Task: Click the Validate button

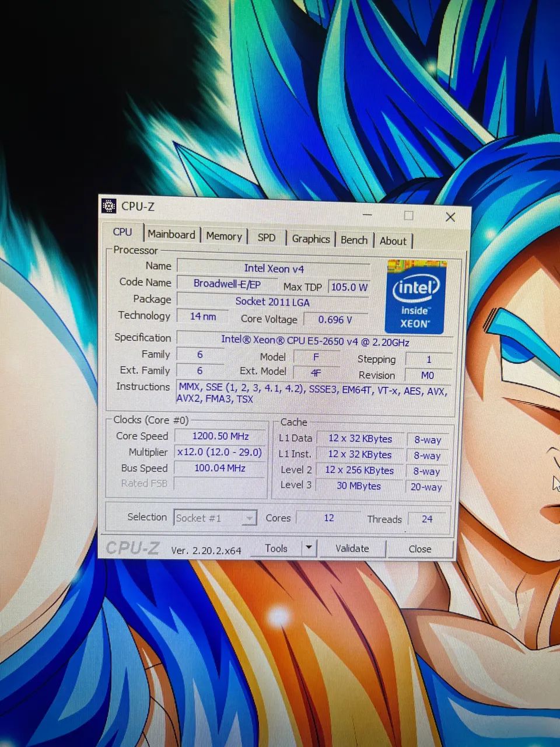Action: point(352,549)
